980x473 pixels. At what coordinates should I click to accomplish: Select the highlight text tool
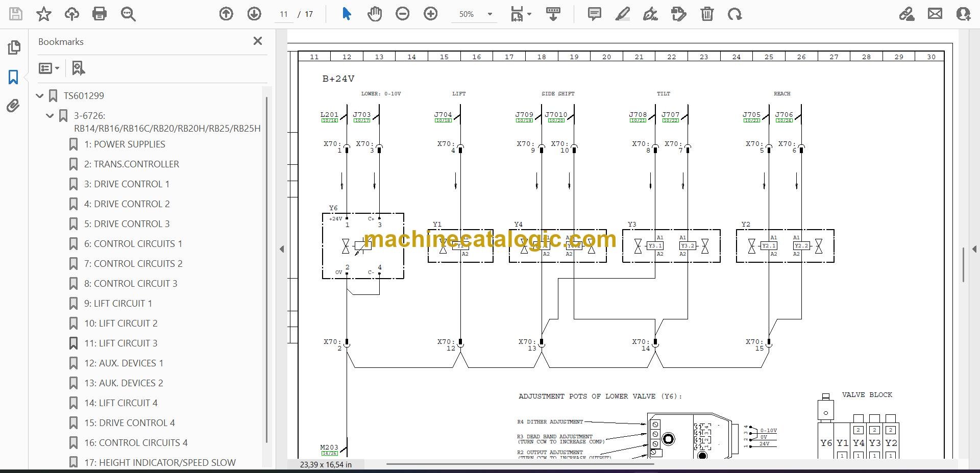[x=623, y=14]
